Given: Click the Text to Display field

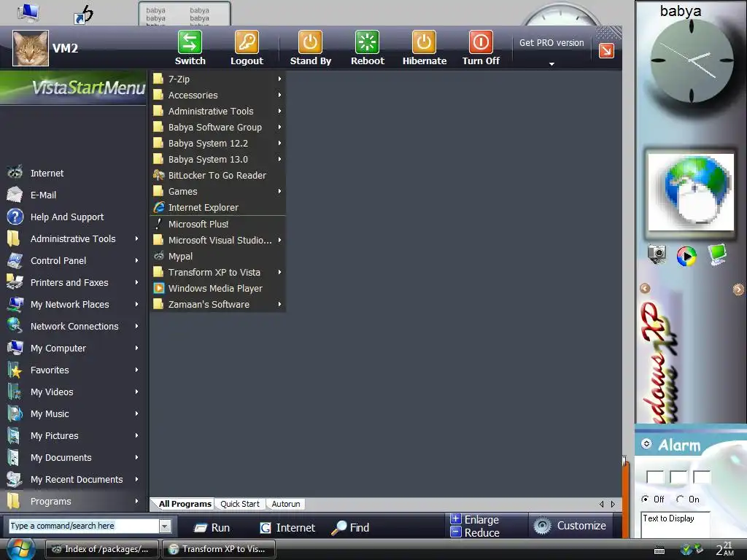Looking at the screenshot, I should [675, 525].
